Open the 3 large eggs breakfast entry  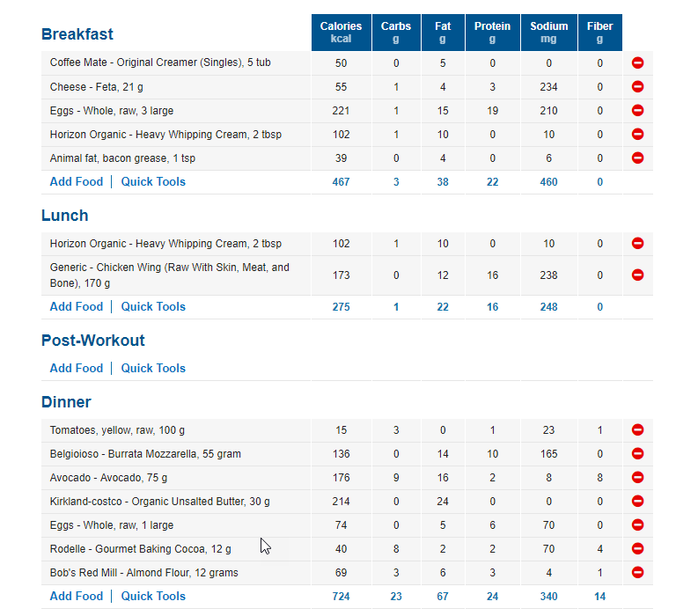click(x=111, y=111)
